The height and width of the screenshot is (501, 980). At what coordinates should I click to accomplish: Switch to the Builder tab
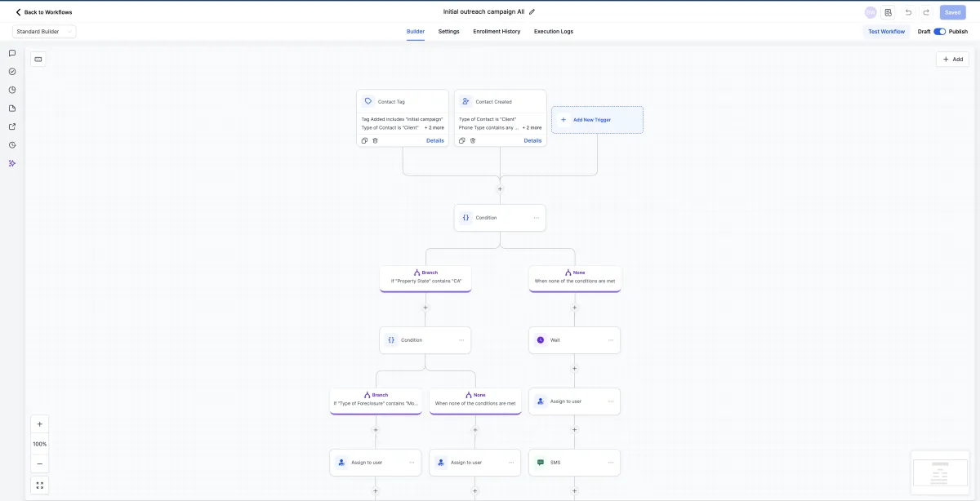[x=416, y=32]
